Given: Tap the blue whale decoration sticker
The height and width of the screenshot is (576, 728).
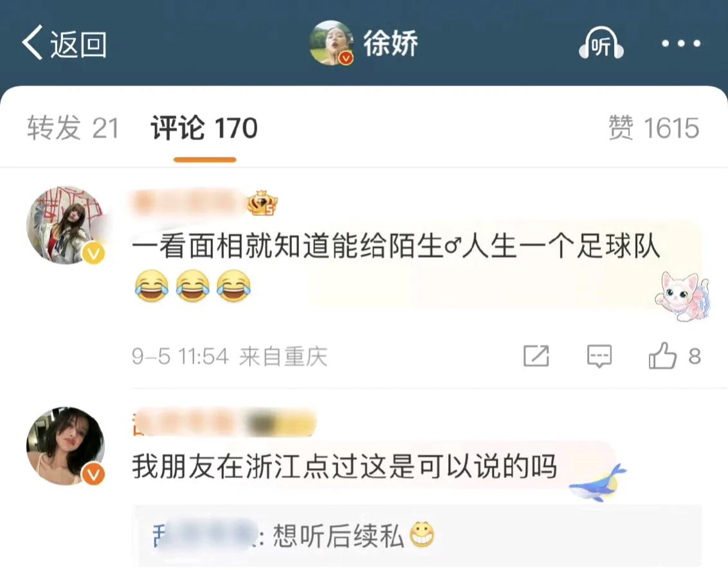Looking at the screenshot, I should [598, 483].
